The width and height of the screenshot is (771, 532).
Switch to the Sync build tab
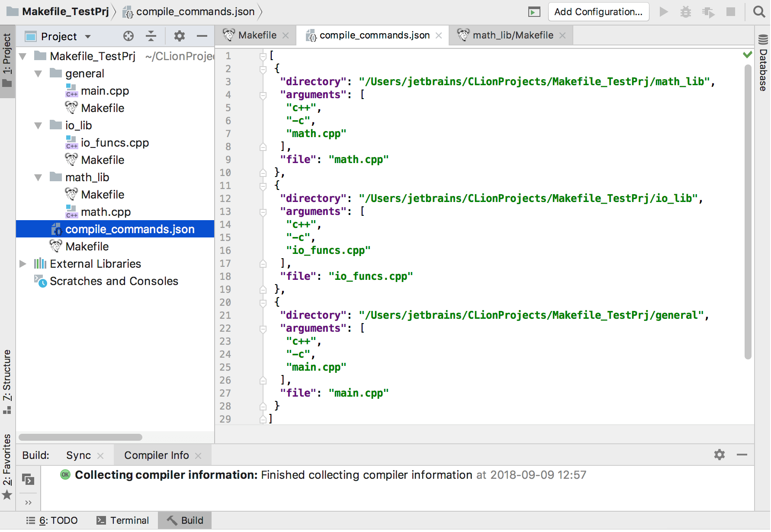[78, 455]
